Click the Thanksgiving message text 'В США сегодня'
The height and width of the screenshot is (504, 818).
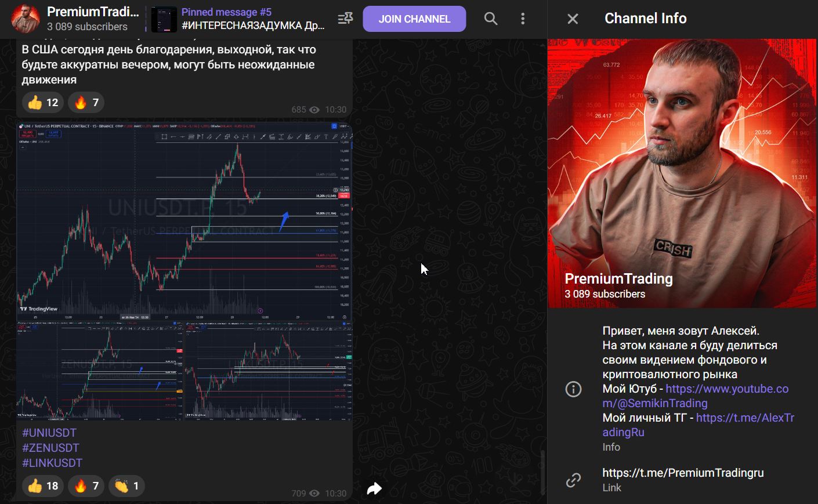tap(169, 64)
